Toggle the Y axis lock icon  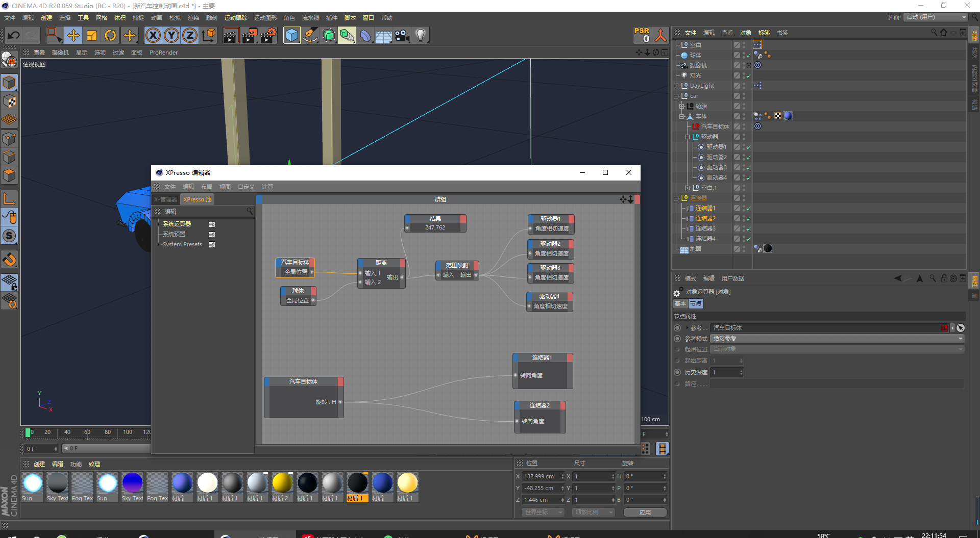pyautogui.click(x=171, y=35)
